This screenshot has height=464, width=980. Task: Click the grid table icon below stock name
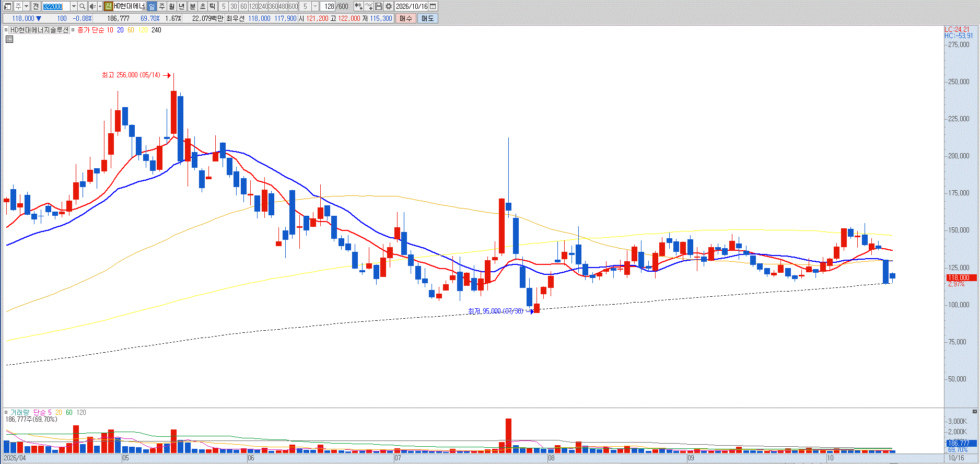(x=9, y=39)
